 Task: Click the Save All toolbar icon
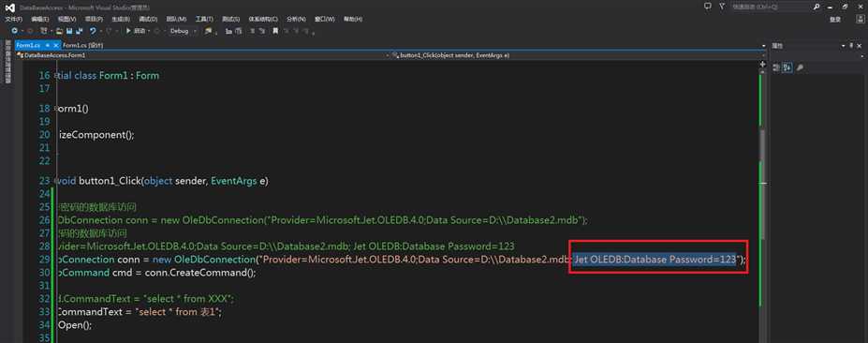[x=79, y=31]
